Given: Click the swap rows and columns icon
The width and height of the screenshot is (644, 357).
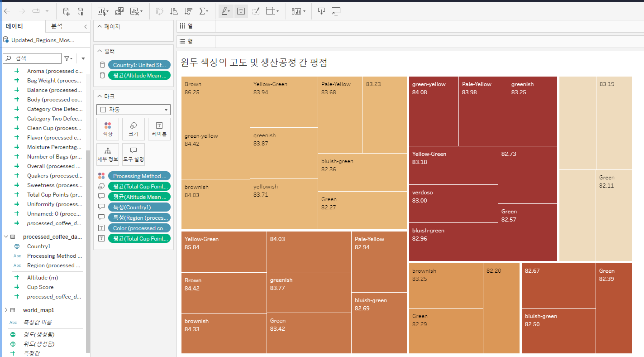Looking at the screenshot, I should [x=159, y=11].
